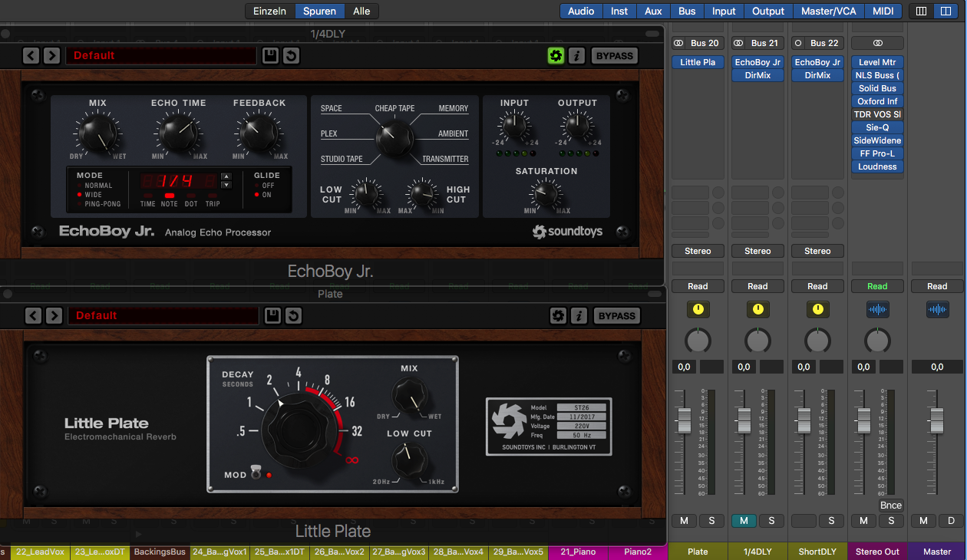Open the Bus 20 input slot
Image resolution: width=967 pixels, height=560 pixels.
705,43
